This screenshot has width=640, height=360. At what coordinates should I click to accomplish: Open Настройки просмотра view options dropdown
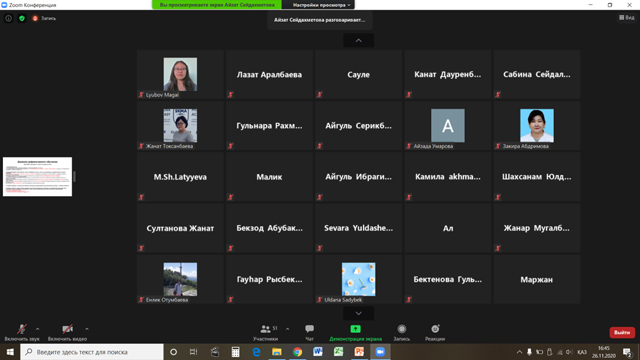[x=321, y=5]
